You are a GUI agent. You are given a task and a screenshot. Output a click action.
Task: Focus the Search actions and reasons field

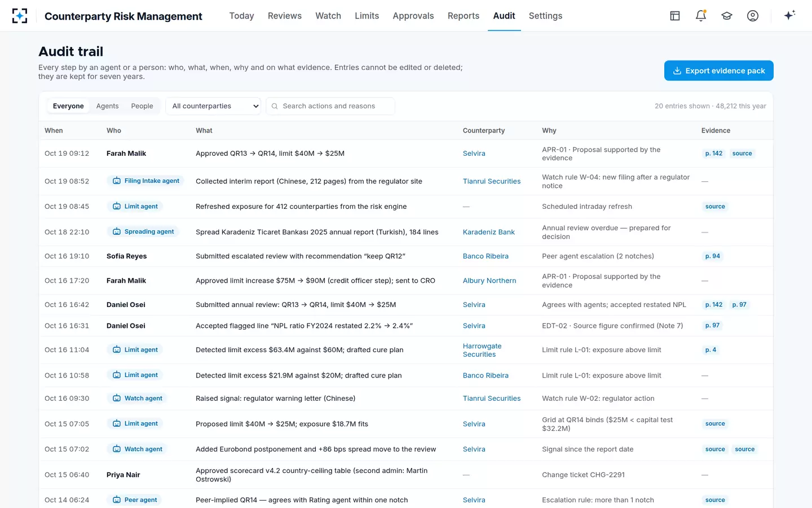click(x=330, y=106)
